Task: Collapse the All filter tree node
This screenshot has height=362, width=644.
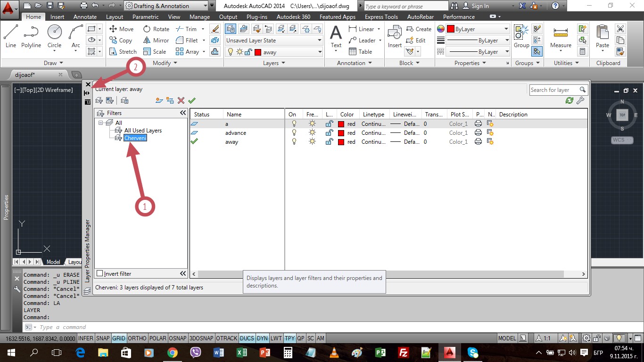Action: 100,123
